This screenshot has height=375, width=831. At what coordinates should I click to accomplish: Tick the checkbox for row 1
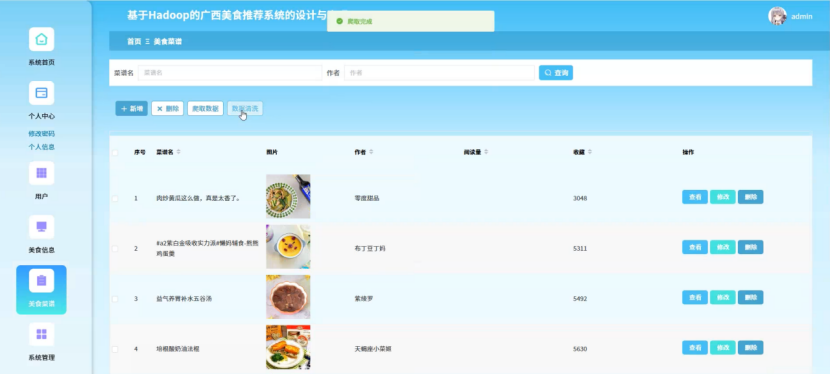point(115,198)
